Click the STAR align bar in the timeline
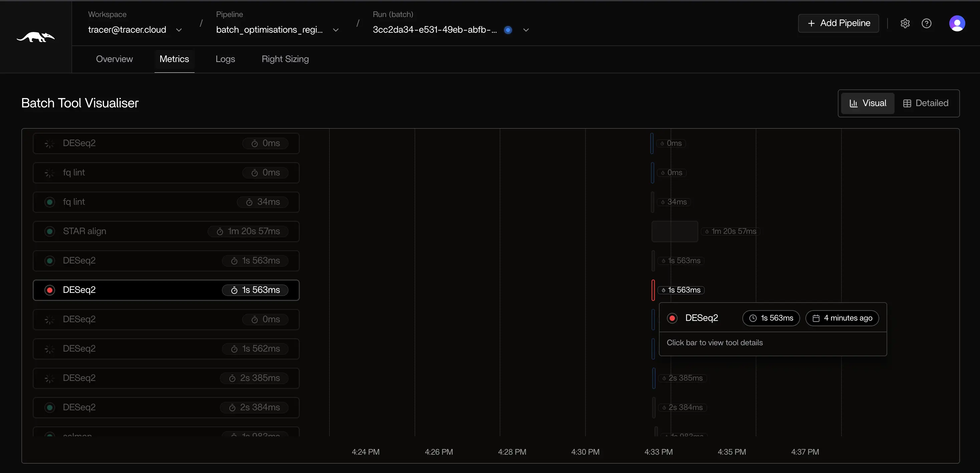 (x=675, y=231)
